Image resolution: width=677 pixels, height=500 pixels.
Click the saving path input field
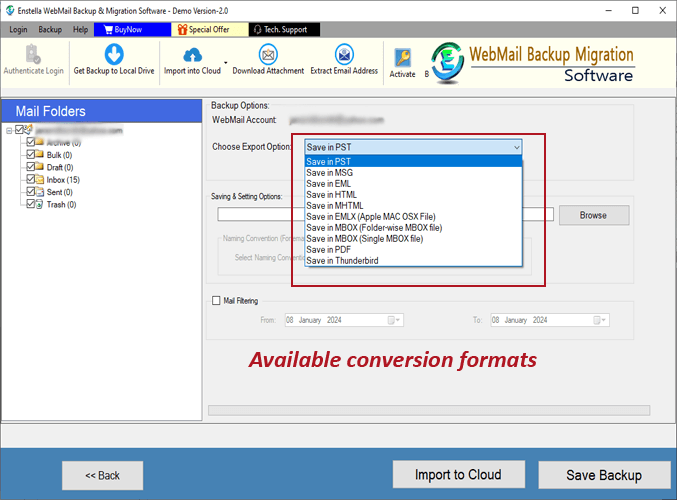[x=386, y=214]
